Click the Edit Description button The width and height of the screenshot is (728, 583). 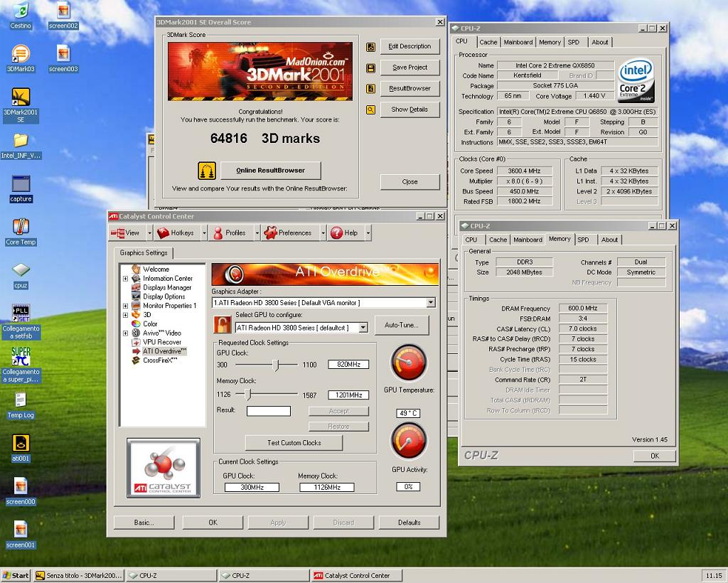point(409,46)
